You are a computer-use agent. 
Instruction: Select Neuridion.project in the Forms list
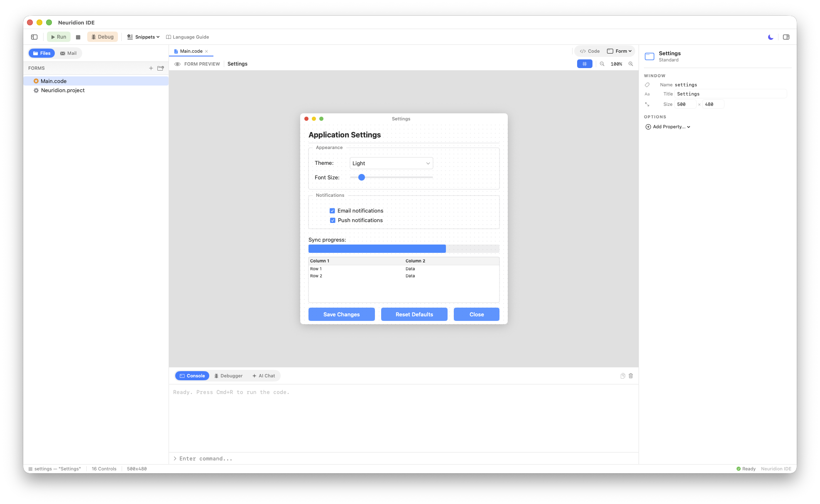coord(62,90)
